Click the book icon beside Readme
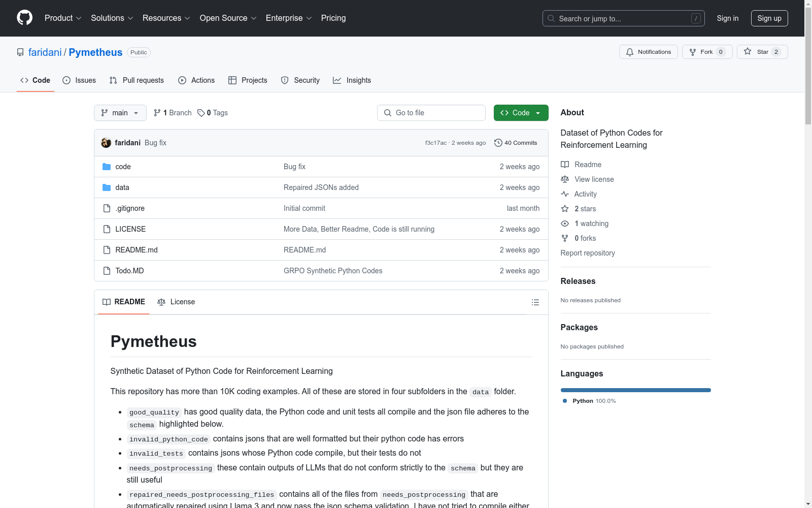 (565, 165)
